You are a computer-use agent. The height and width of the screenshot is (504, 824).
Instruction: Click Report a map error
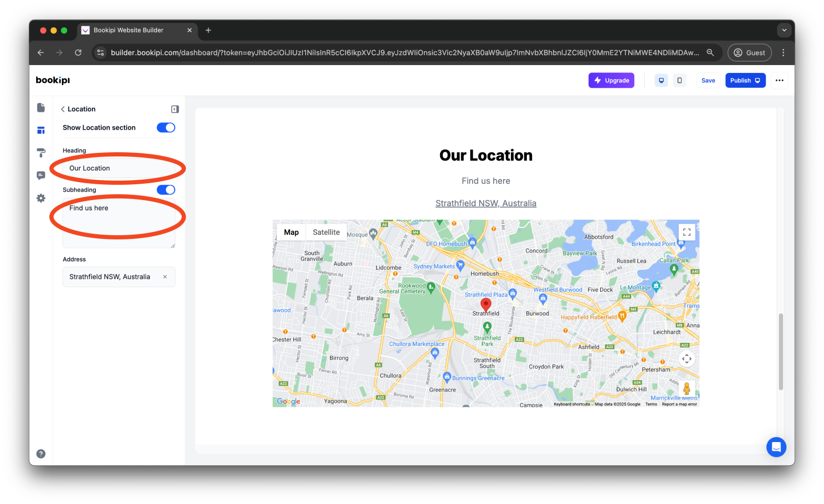[679, 404]
